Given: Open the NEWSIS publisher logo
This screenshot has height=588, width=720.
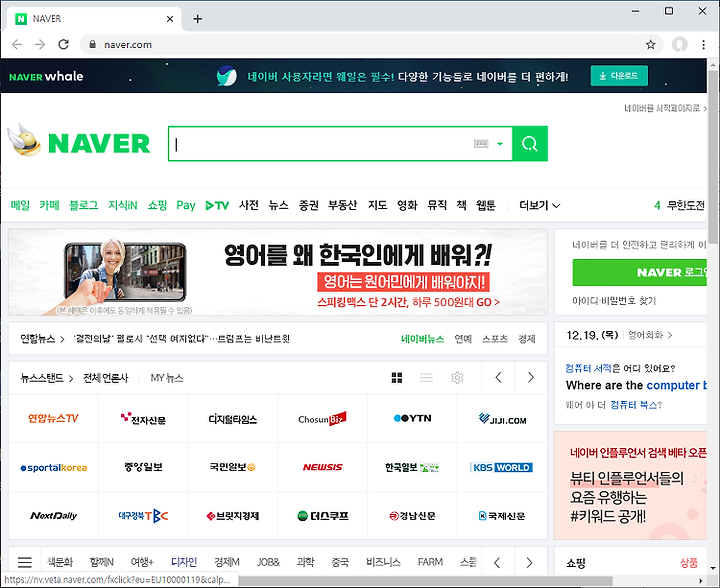Looking at the screenshot, I should pos(322,467).
